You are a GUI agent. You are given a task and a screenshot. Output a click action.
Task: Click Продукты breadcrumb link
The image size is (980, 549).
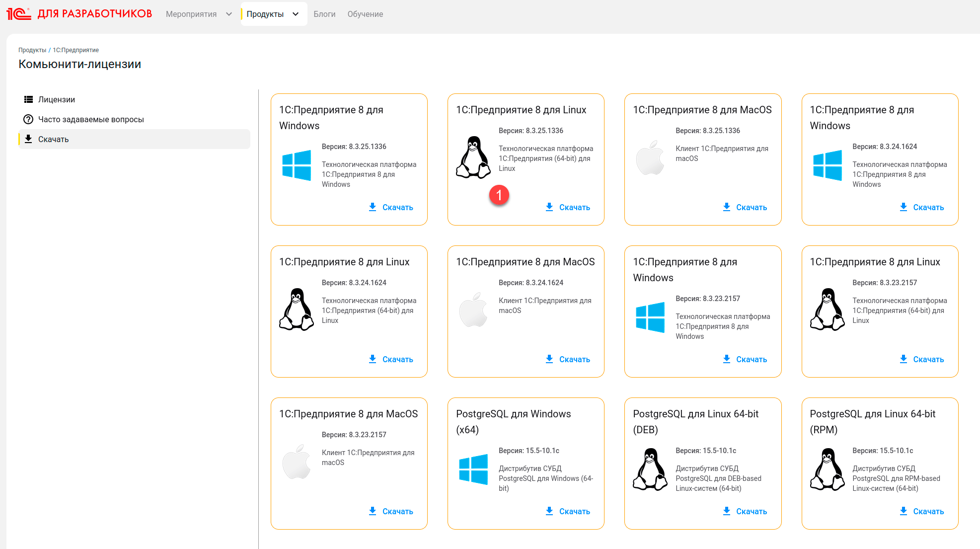pyautogui.click(x=32, y=50)
